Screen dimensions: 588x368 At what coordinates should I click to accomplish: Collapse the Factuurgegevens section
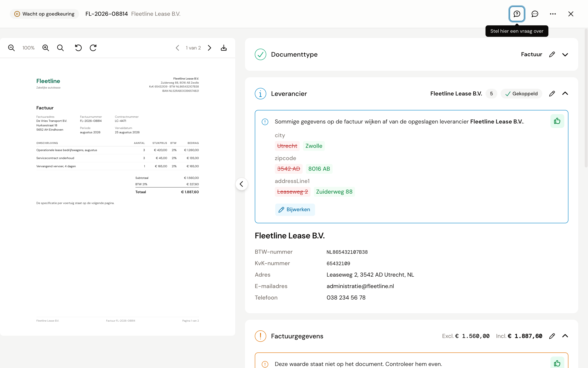[565, 336]
